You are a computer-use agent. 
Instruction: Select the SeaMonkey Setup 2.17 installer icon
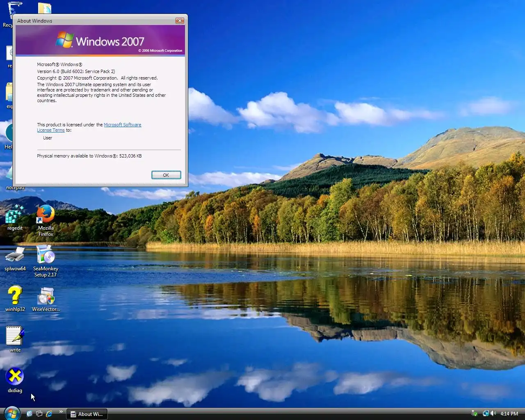[46, 261]
